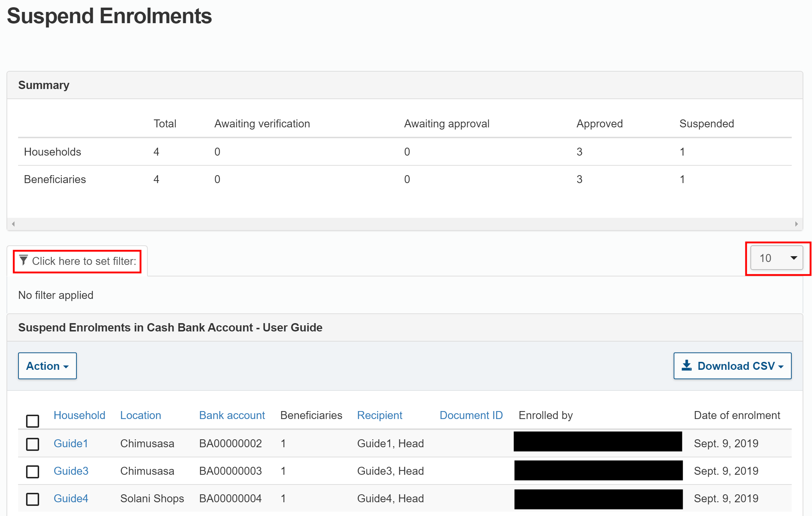Click the summary scrollbar's right arrow
812x516 pixels.
(x=796, y=224)
